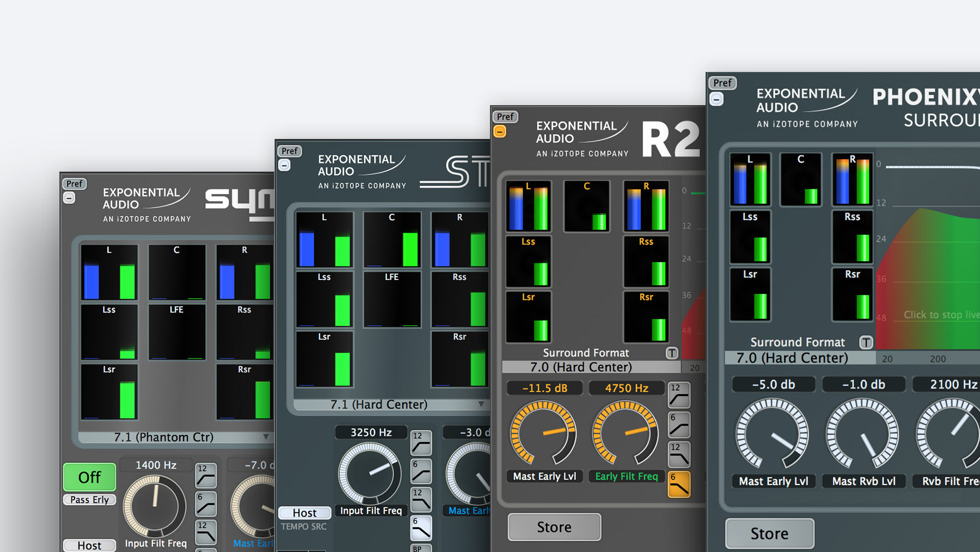Open the 7.0 (Hard Center) dropdown in Phoenixverb

tap(800, 358)
